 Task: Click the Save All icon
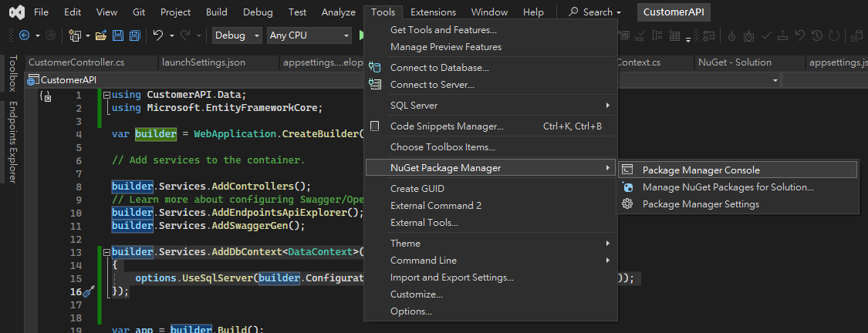pos(134,35)
